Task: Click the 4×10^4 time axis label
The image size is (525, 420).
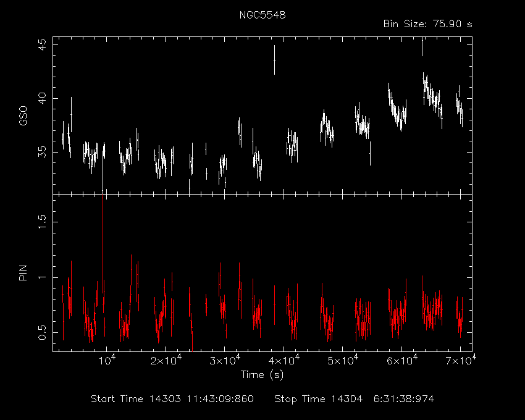Action: point(284,361)
